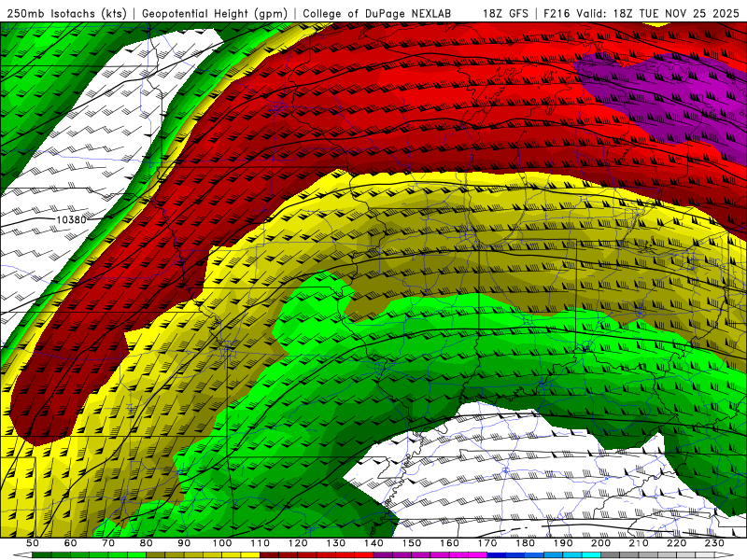Click the 150 knot color scale label
747x560 pixels.
pyautogui.click(x=411, y=543)
